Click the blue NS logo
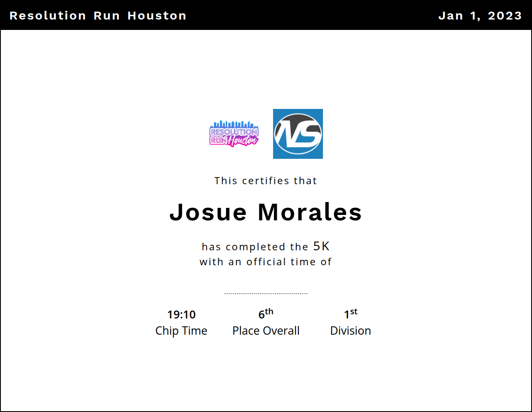This screenshot has width=532, height=412. pos(298,134)
